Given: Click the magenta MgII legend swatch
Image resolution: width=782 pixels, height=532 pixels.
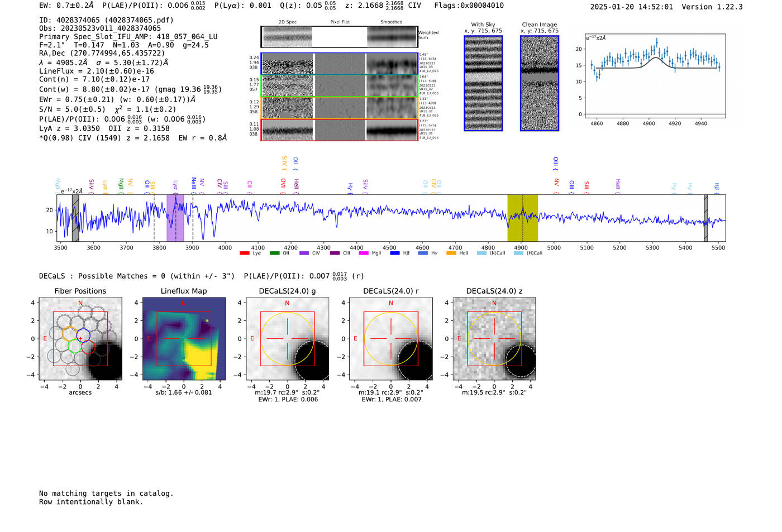Looking at the screenshot, I should pyautogui.click(x=364, y=253).
